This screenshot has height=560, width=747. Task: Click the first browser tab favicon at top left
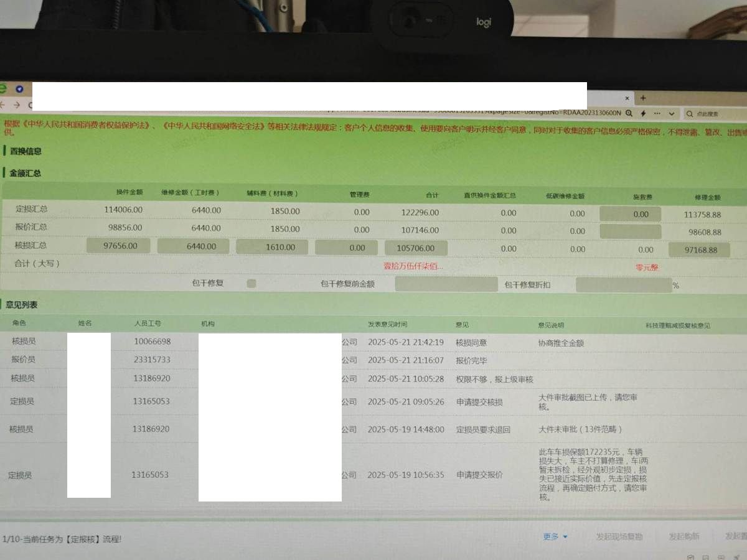[19, 89]
